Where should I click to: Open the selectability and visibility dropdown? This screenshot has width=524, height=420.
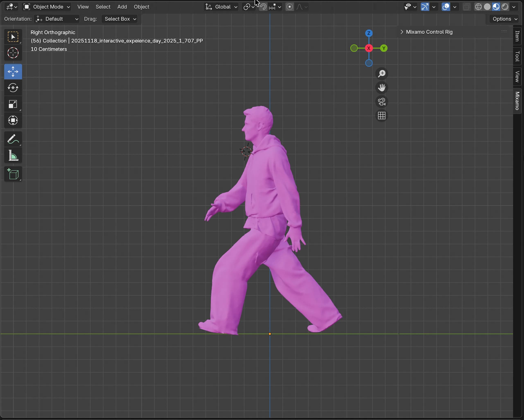410,7
